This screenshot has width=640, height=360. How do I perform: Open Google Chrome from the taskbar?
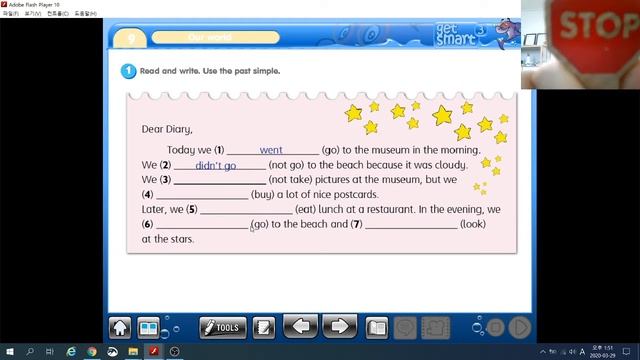point(92,351)
